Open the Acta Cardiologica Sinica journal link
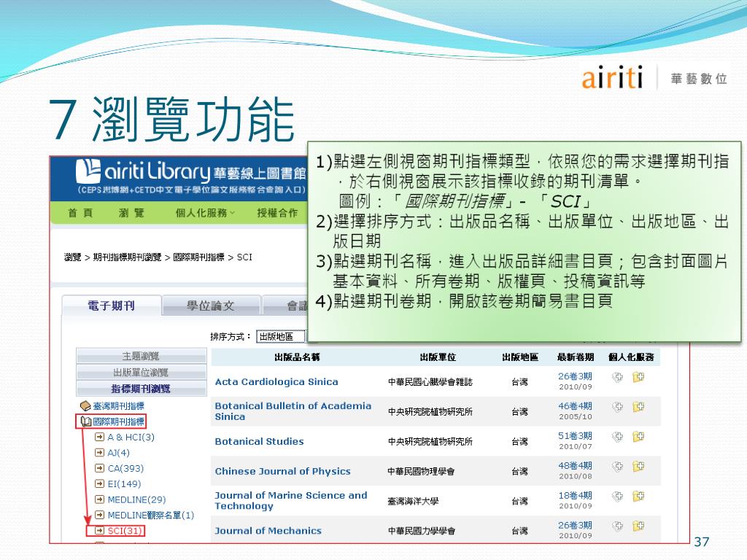747x560 pixels. click(x=276, y=382)
